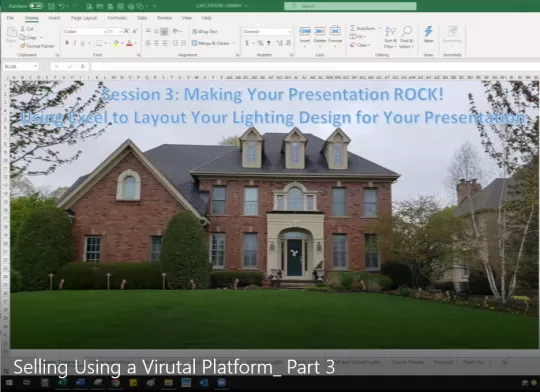Toggle the AutoSave switch
Image resolution: width=540 pixels, height=392 pixels.
tap(36, 6)
